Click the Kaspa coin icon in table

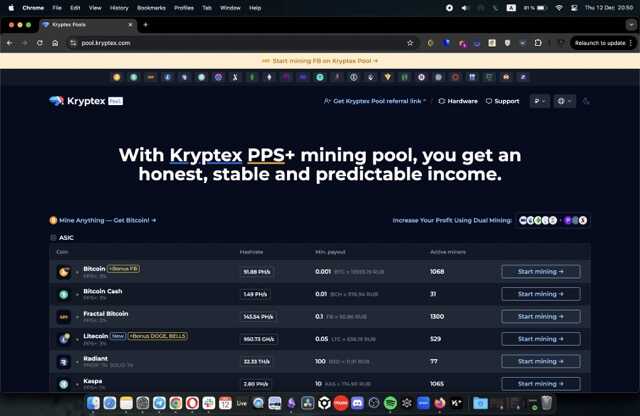pyautogui.click(x=64, y=384)
